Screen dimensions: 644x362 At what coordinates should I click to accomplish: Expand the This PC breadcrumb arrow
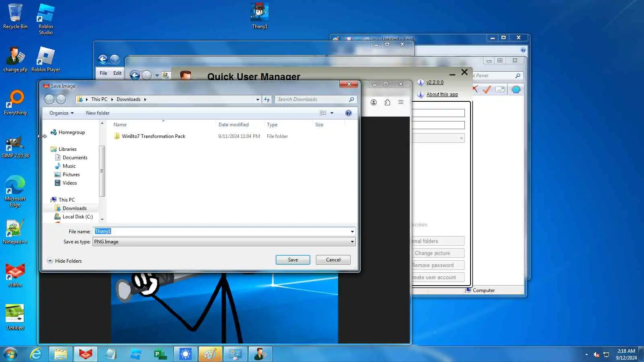(112, 99)
